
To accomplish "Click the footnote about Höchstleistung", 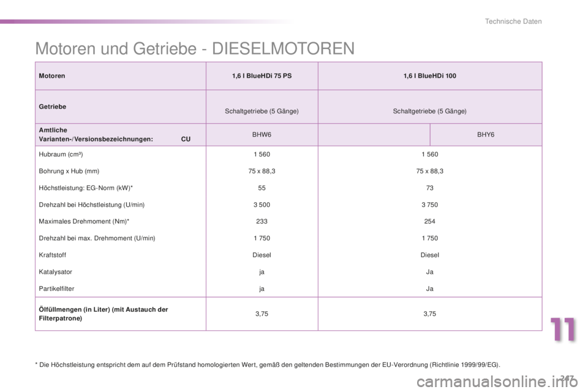I will tap(268, 364).
